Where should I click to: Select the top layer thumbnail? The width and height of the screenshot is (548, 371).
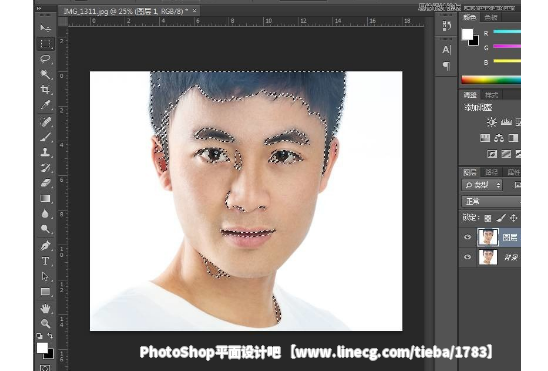pos(488,237)
